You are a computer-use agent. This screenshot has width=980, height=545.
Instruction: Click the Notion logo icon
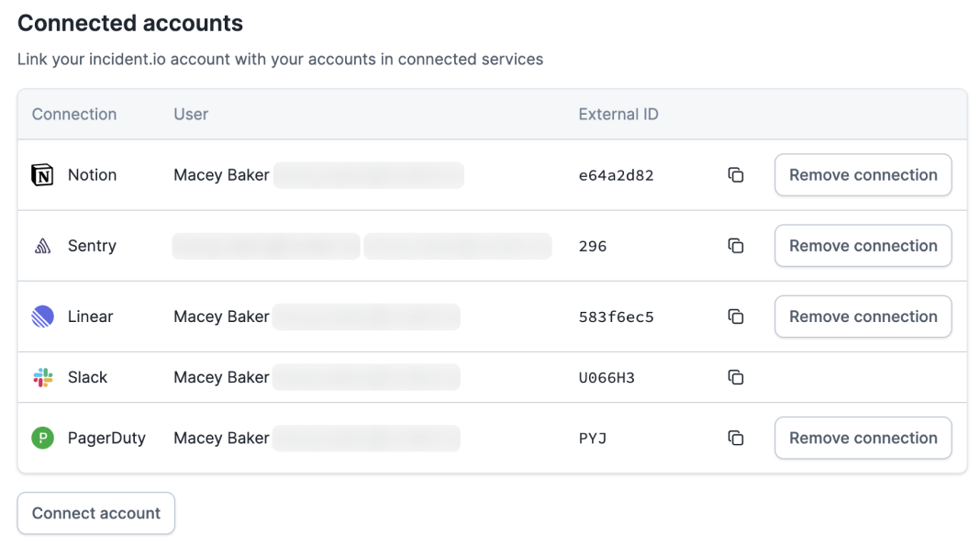(x=43, y=175)
